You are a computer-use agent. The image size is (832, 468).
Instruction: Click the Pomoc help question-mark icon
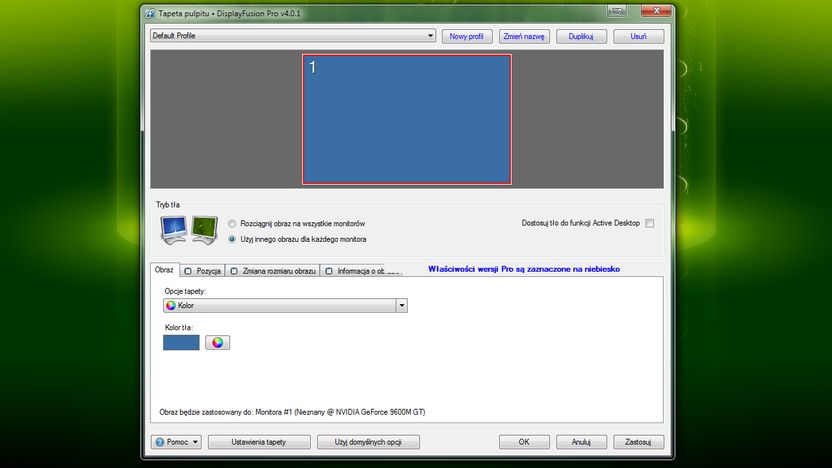coord(160,442)
